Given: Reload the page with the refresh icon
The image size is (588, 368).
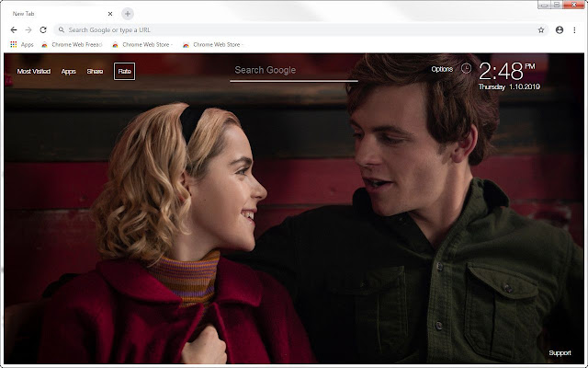Looking at the screenshot, I should 43,30.
